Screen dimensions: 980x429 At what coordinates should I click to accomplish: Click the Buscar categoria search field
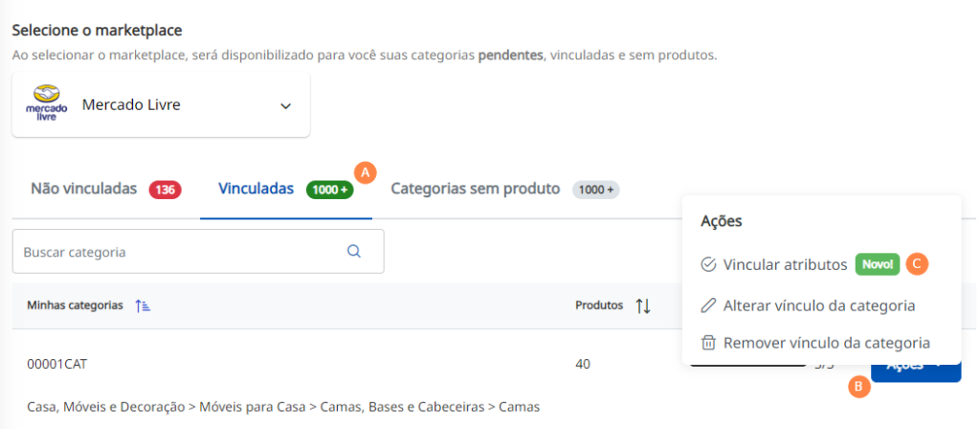[x=198, y=252]
